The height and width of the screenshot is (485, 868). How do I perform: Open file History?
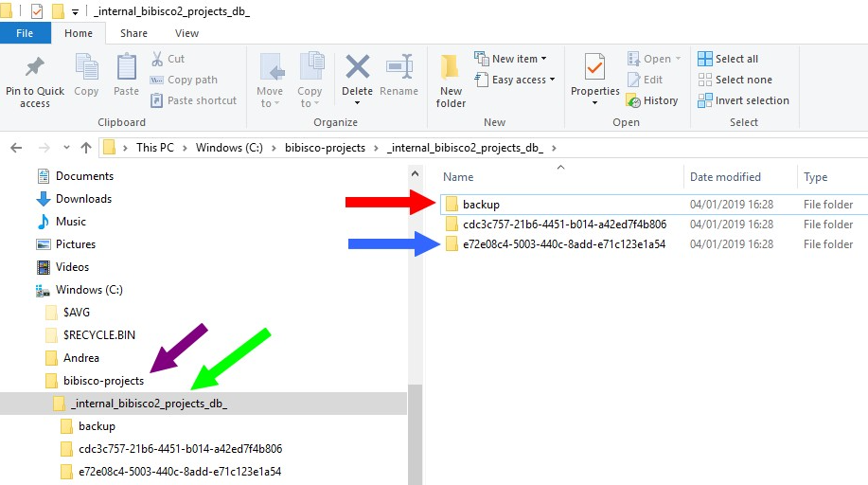pos(652,100)
